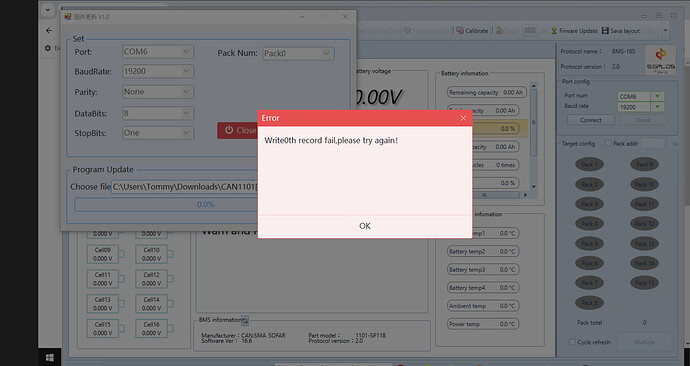This screenshot has width=690, height=366.
Task: Select the Pack 1 oval
Action: click(x=589, y=165)
